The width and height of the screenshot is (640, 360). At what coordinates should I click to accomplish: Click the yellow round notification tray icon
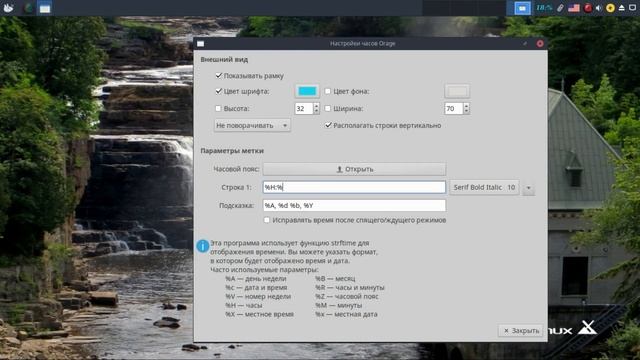coord(610,8)
